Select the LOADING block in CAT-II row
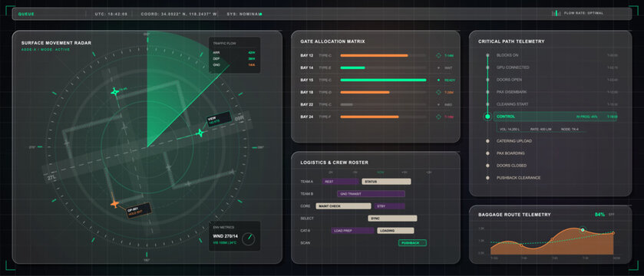644x276 pixels. [x=395, y=231]
